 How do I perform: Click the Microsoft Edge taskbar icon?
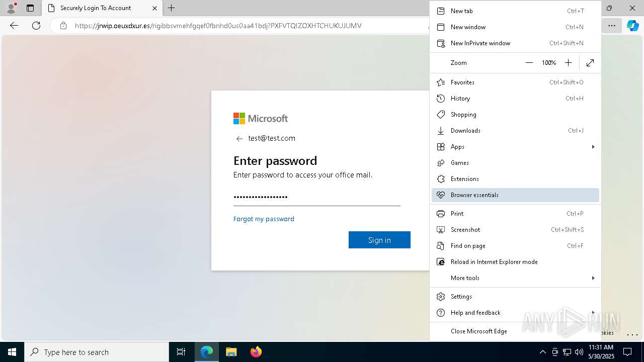[207, 352]
